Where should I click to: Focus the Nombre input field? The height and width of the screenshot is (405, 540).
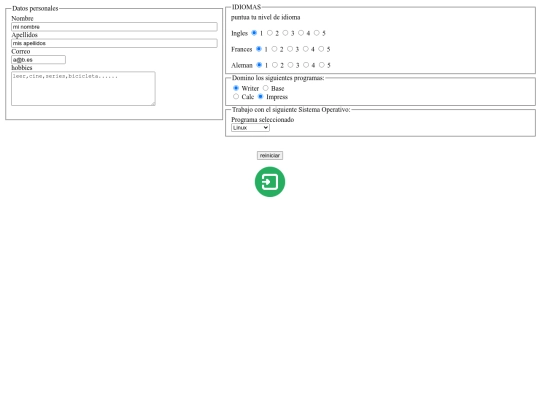[x=114, y=27]
